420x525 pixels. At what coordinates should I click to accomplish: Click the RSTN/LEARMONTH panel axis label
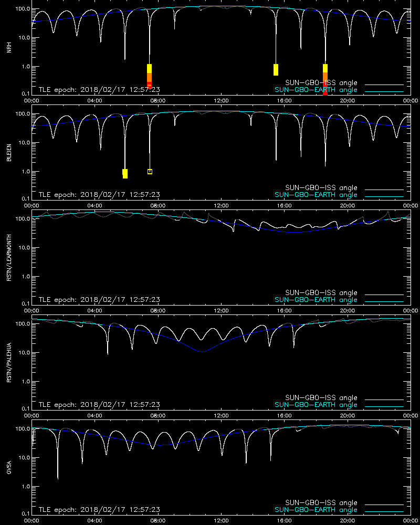click(x=9, y=257)
